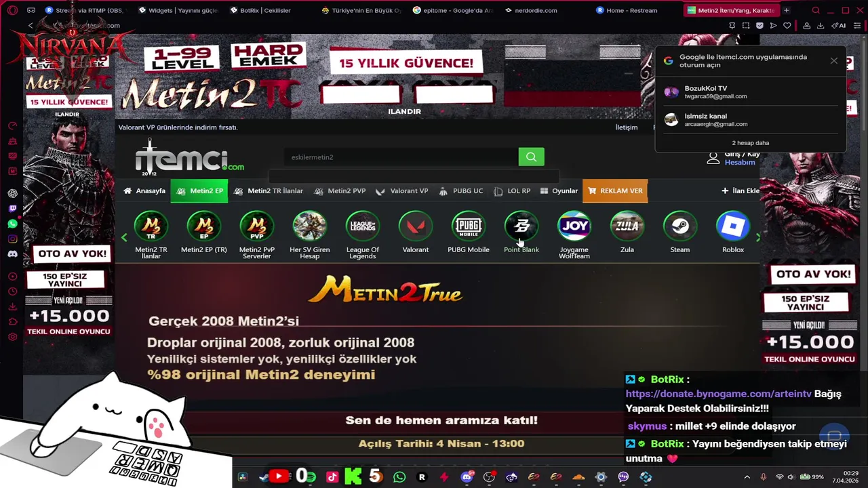Open İletişim link in top bar
This screenshot has width=868, height=488.
(626, 127)
